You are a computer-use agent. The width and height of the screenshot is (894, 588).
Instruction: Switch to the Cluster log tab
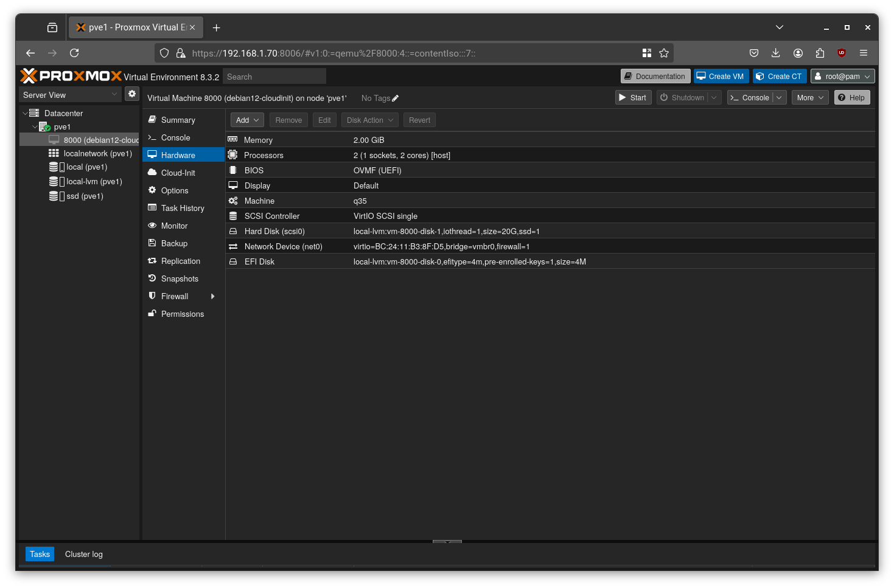coord(83,554)
